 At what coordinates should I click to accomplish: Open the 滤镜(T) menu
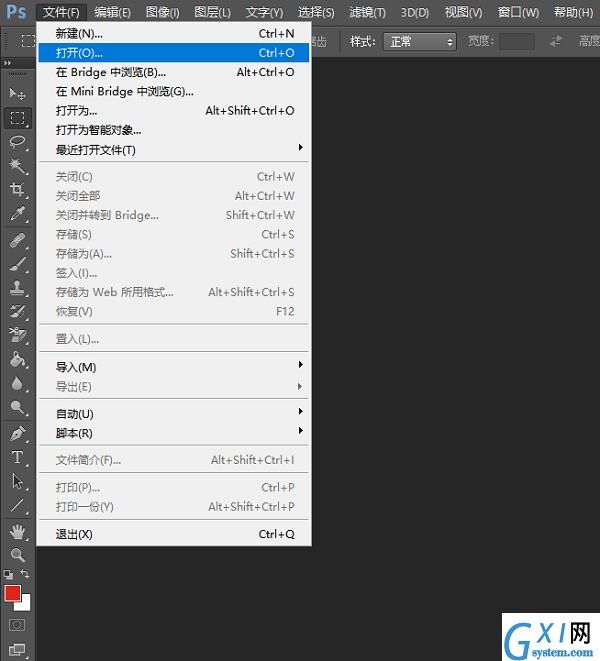367,12
